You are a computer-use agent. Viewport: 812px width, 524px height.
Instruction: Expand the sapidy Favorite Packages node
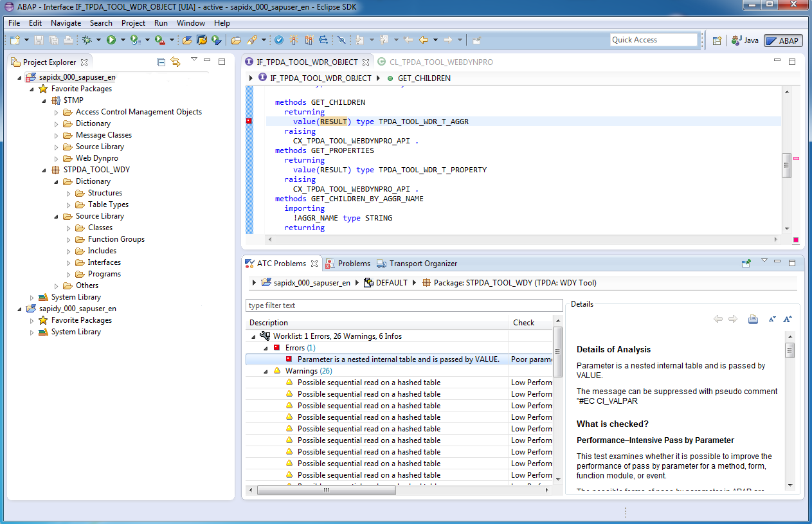pos(32,320)
